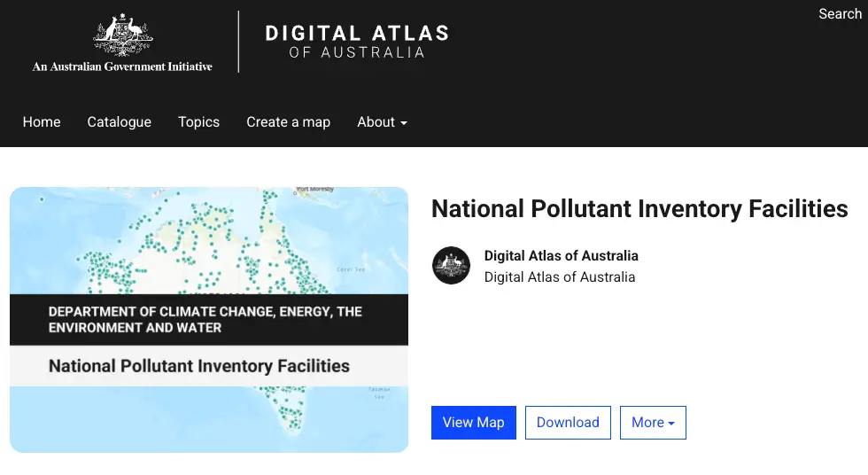Click the An Australian Government Initiative text
The width and height of the screenshot is (868, 475).
(x=122, y=66)
